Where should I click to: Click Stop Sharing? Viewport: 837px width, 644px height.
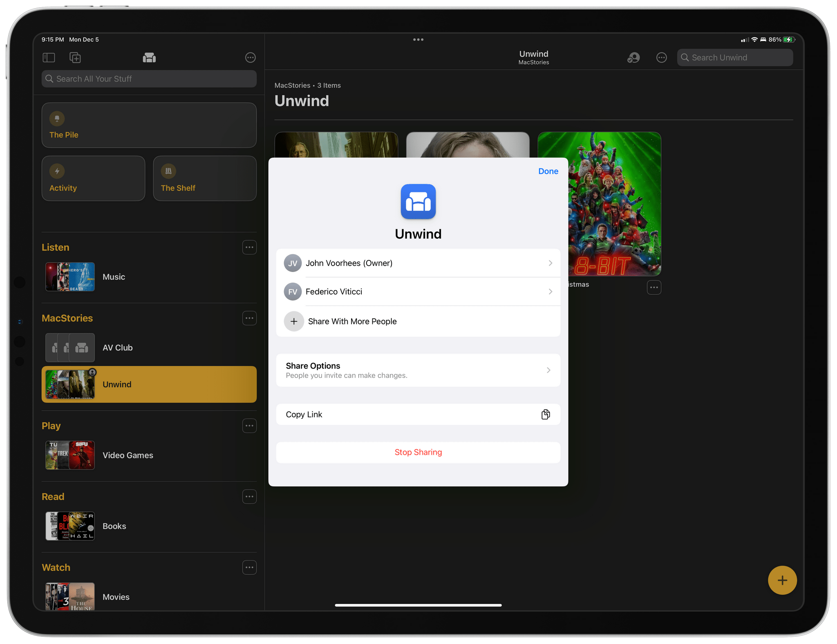coord(418,452)
